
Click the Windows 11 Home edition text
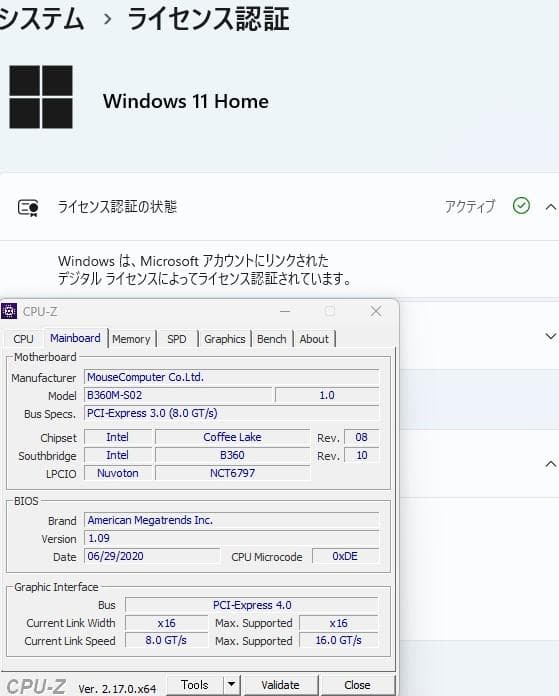click(186, 101)
